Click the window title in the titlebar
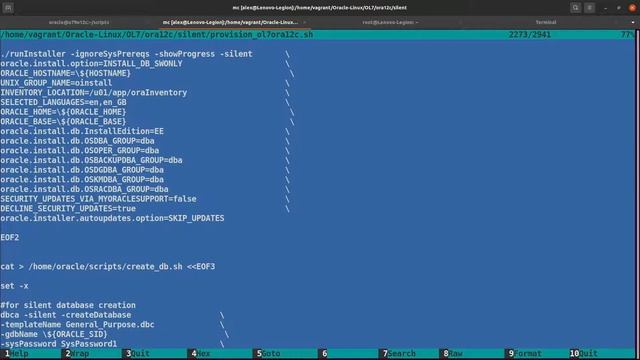The width and height of the screenshot is (640, 360). pyautogui.click(x=320, y=8)
